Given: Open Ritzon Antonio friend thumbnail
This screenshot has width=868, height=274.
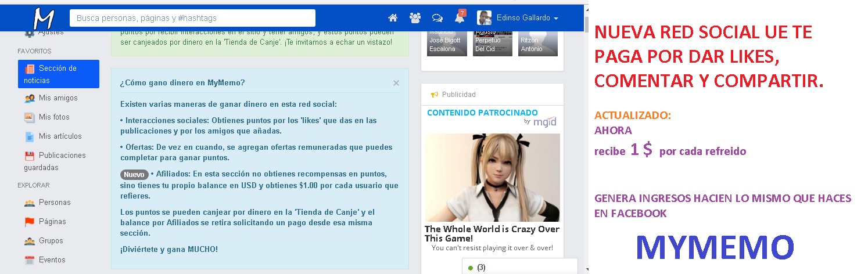Looking at the screenshot, I should click(x=539, y=42).
